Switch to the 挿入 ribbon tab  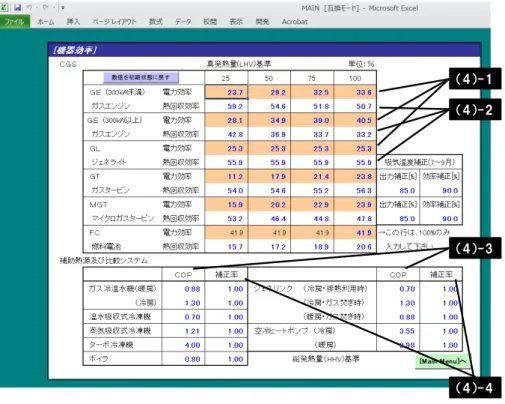coord(73,22)
